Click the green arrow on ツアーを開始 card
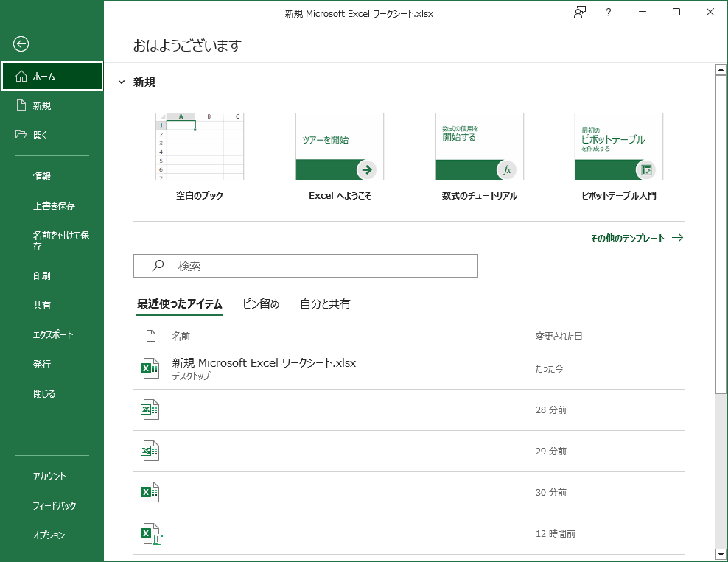The height and width of the screenshot is (562, 728). click(367, 170)
